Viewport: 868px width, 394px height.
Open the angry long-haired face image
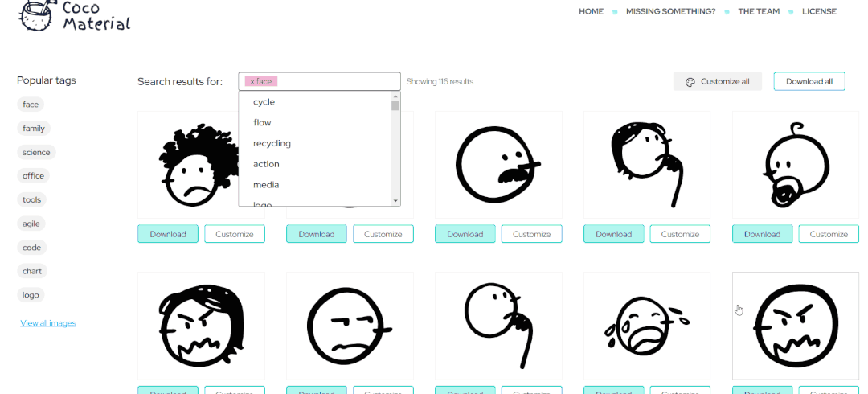201,326
